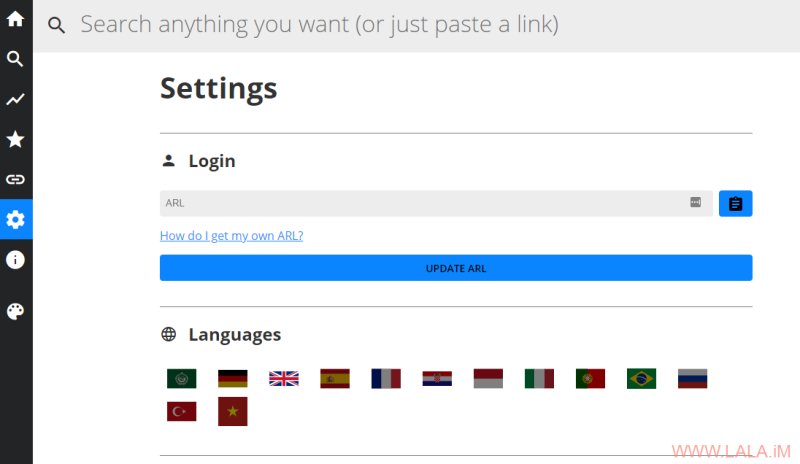The image size is (800, 464).
Task: Select the German flag language
Action: (233, 379)
